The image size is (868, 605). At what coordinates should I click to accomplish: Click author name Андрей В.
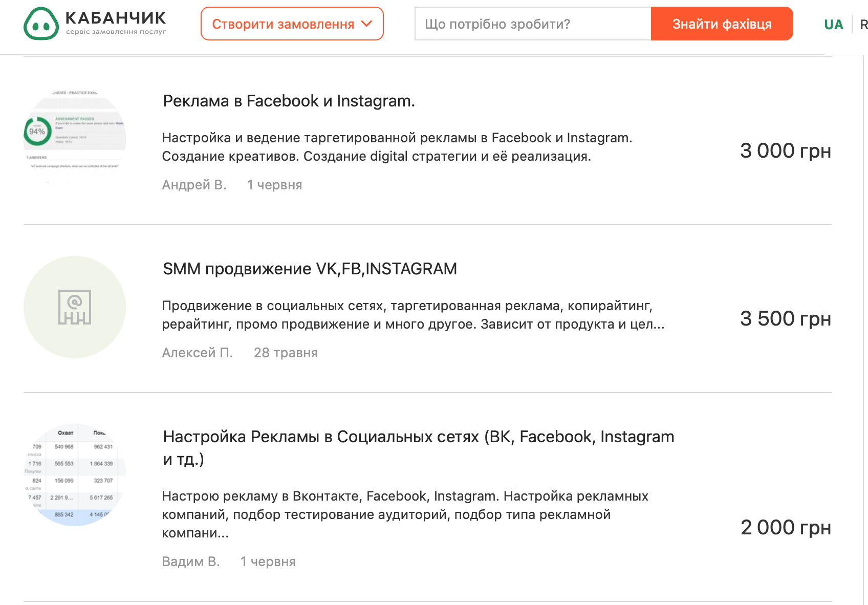[194, 185]
